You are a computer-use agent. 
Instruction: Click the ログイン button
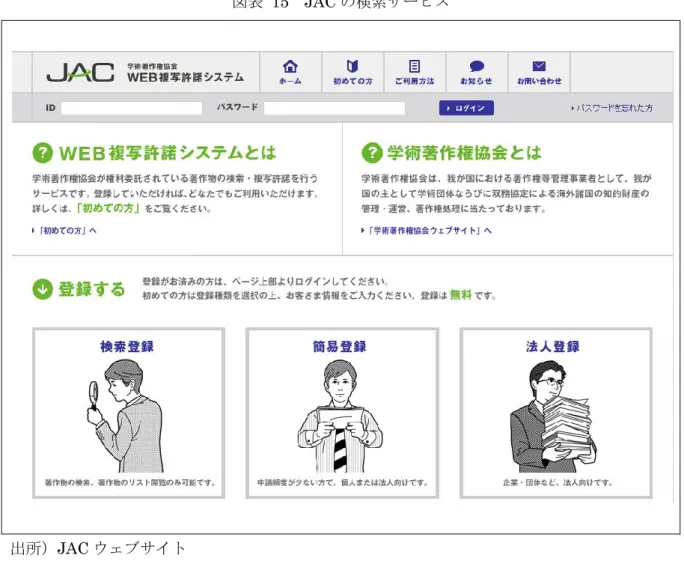[466, 108]
